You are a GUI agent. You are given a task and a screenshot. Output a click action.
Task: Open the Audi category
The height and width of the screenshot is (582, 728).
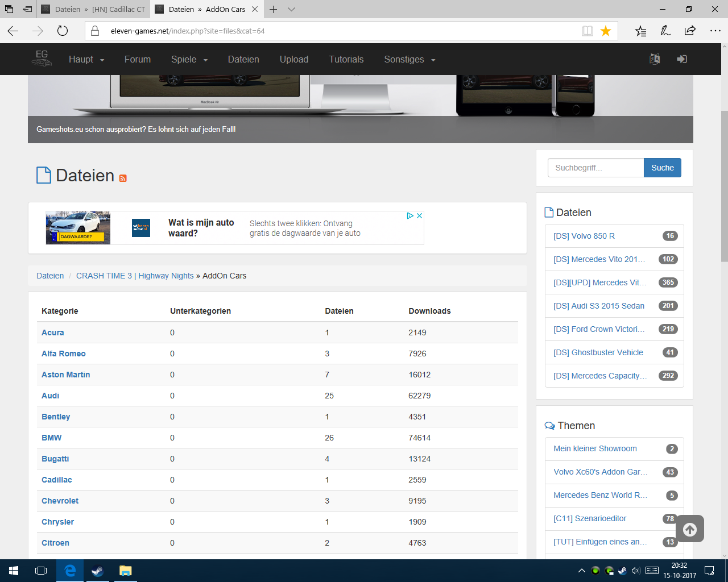pyautogui.click(x=51, y=396)
